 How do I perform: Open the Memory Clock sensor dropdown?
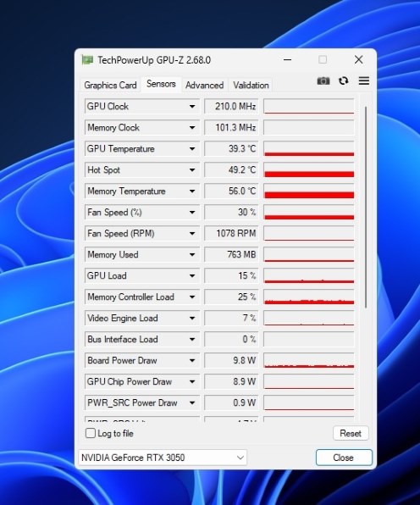(192, 128)
